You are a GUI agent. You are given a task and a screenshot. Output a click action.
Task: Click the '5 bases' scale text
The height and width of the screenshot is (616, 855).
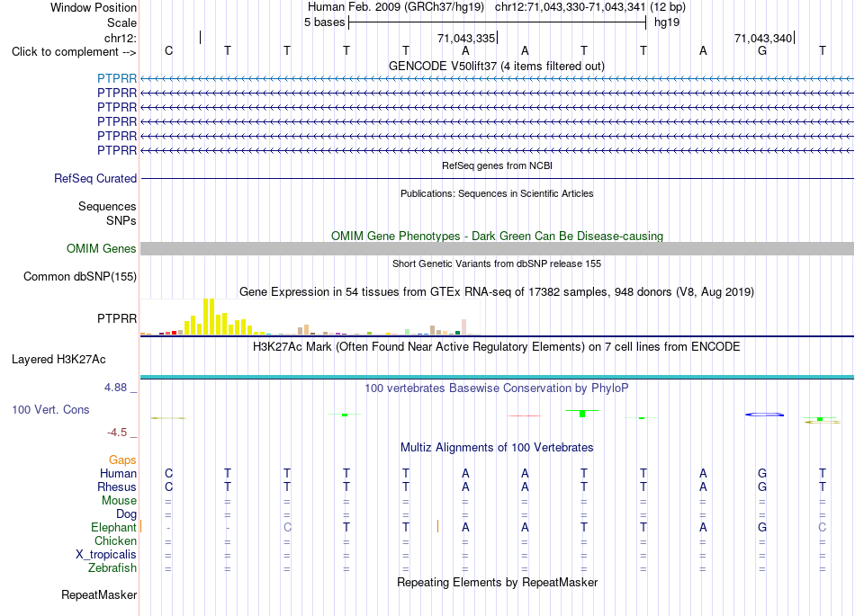point(324,22)
